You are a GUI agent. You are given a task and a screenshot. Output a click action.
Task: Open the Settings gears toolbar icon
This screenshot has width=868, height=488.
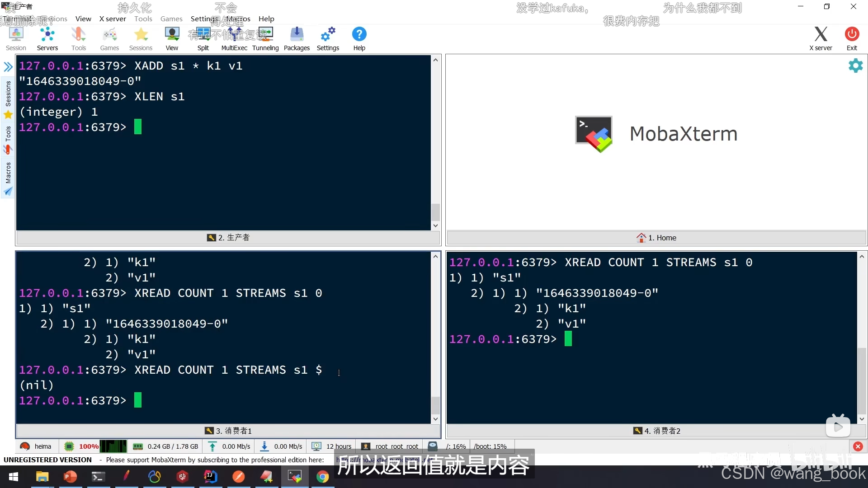[x=328, y=39]
